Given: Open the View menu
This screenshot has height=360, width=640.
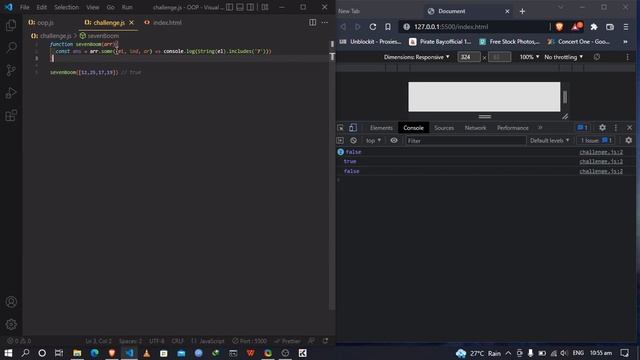Looking at the screenshot, I should click(93, 7).
